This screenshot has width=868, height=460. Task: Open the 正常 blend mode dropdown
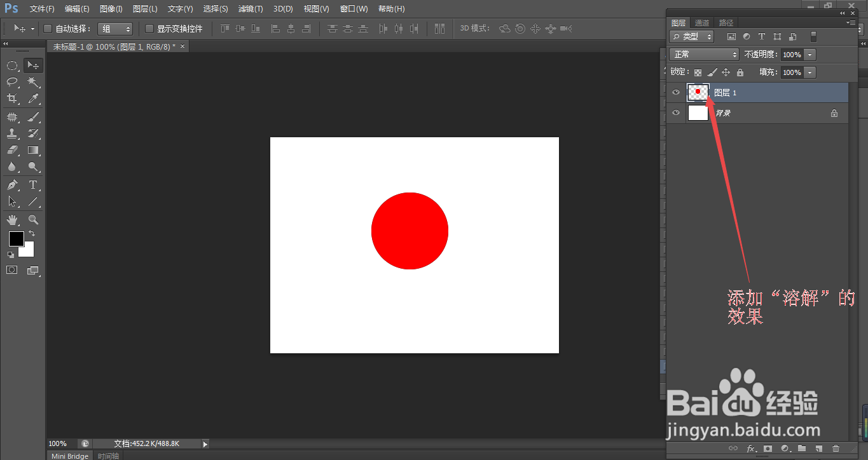click(705, 55)
